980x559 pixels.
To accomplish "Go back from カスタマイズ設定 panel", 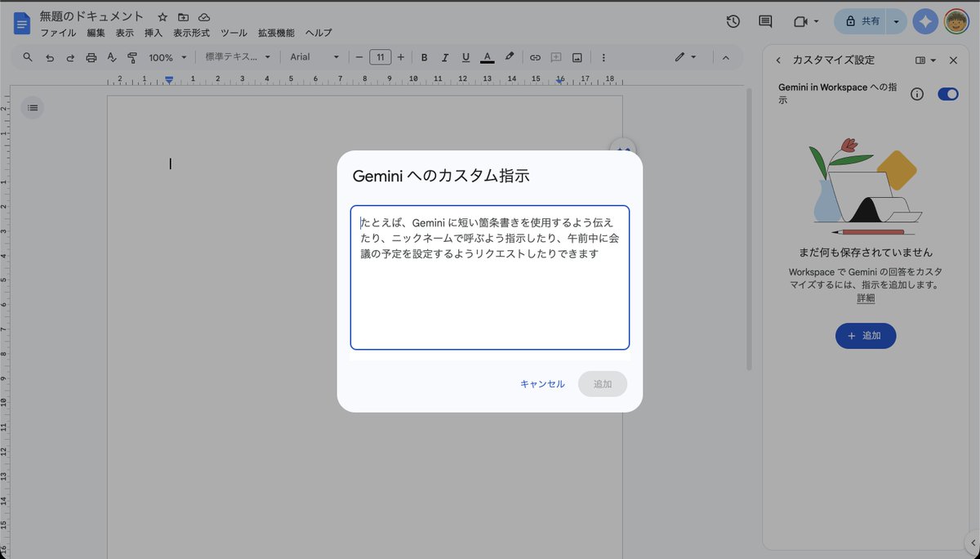I will [777, 60].
